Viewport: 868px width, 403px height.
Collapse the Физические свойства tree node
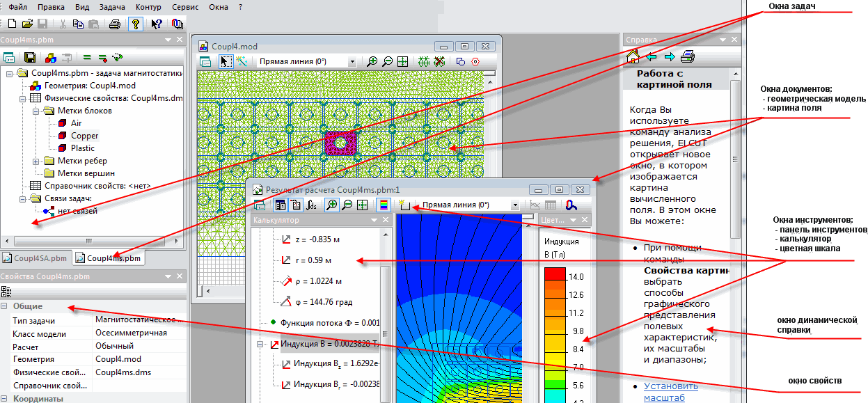(x=22, y=98)
